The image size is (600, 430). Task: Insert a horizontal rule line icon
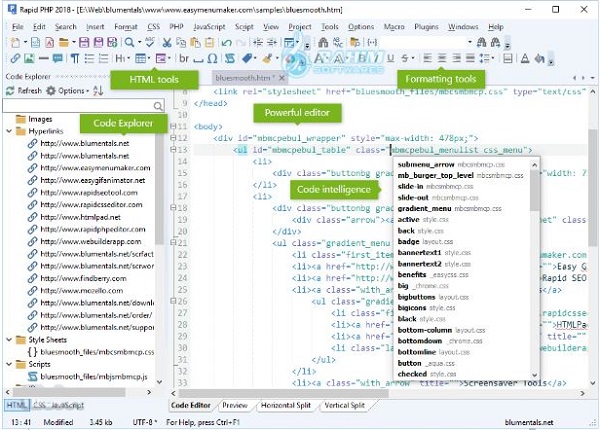point(44,59)
